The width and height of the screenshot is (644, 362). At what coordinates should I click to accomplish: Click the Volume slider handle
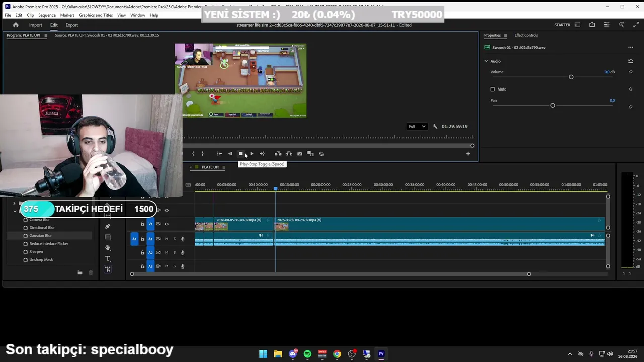571,77
